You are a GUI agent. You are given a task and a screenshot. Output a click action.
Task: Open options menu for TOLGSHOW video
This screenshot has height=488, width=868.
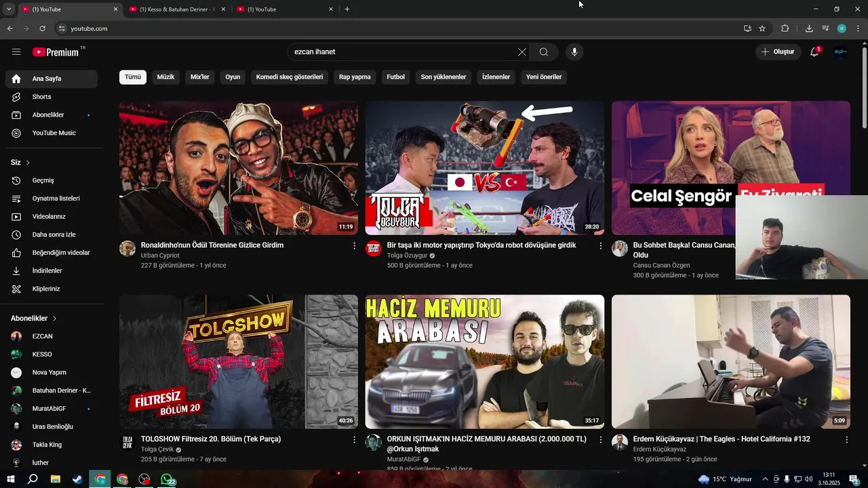coord(354,440)
